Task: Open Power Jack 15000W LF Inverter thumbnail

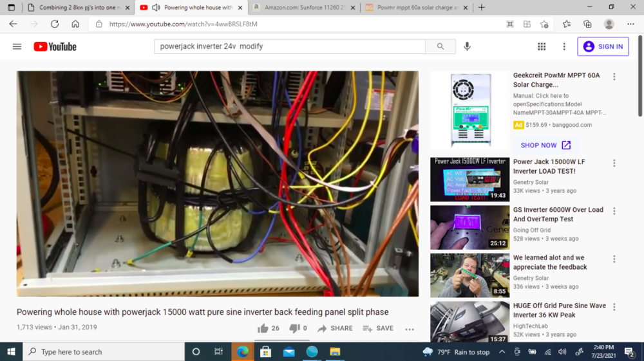Action: [x=470, y=180]
